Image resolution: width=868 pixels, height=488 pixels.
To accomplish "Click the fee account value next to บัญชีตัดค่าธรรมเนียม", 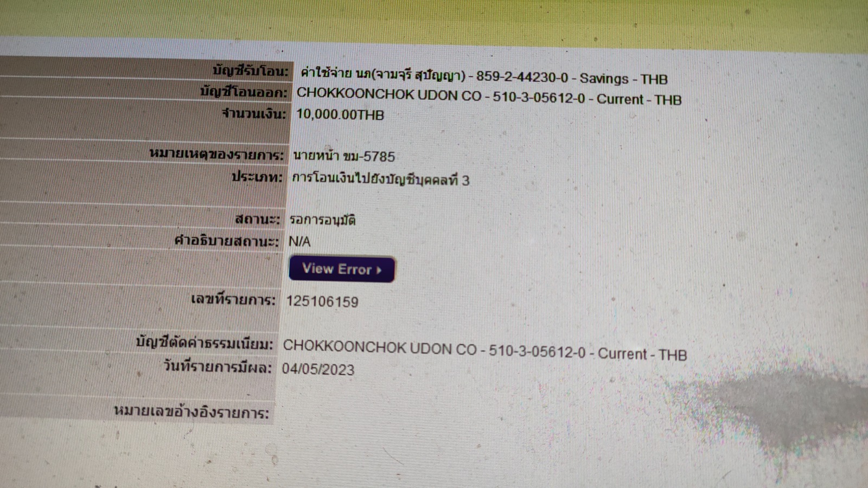I will pos(485,350).
